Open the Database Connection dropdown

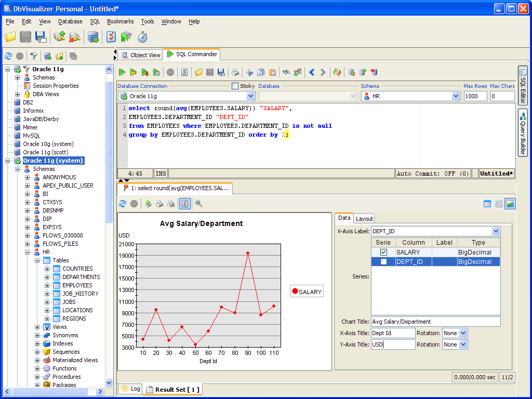coord(250,96)
